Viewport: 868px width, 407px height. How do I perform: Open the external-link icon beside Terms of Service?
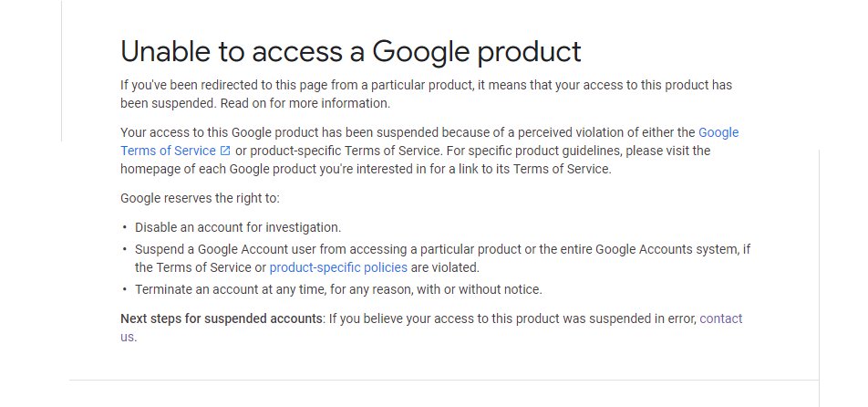(x=225, y=151)
